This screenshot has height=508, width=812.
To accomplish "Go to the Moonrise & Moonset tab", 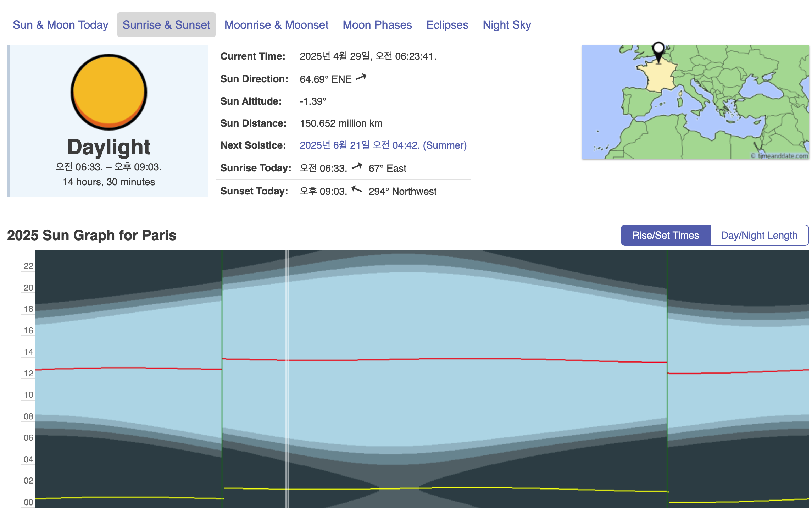I will point(276,25).
